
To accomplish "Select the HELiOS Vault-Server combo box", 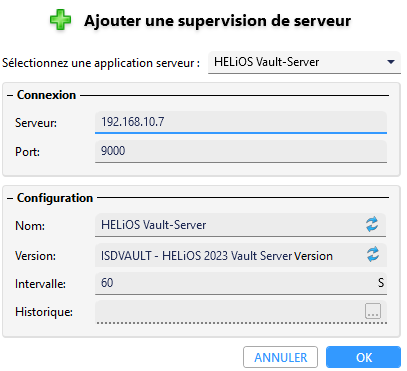I will (x=304, y=62).
